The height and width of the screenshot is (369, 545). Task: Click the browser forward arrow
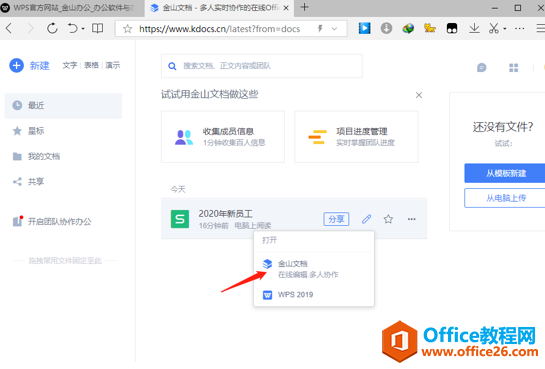point(31,28)
